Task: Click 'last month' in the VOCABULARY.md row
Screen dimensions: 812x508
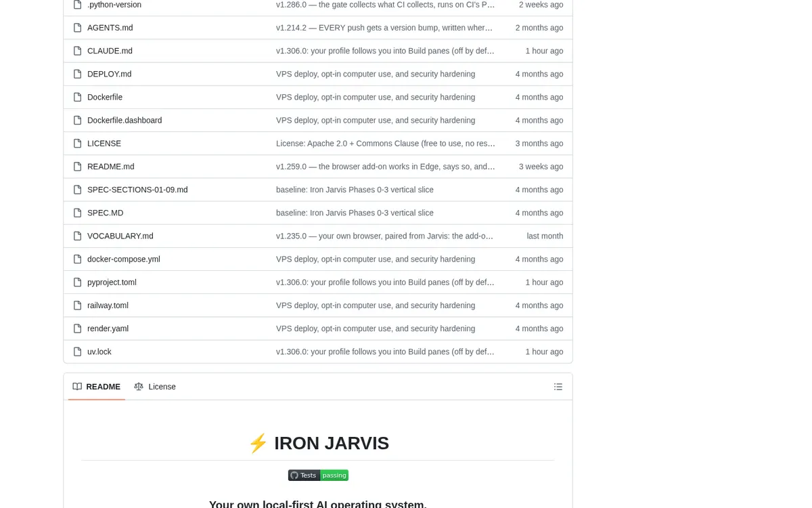Action: (545, 236)
